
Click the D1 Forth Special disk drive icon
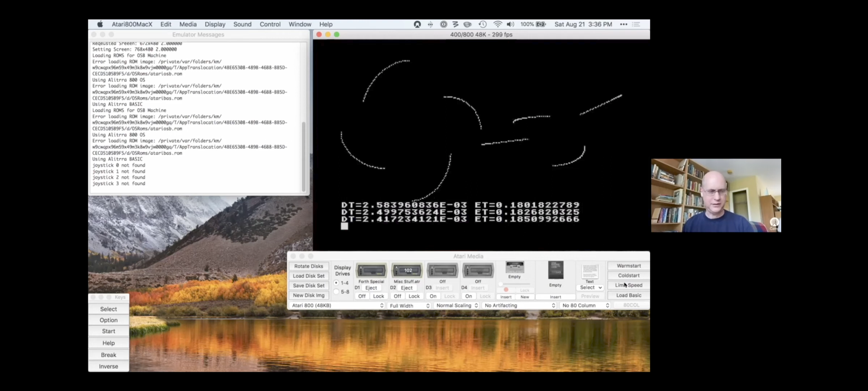coord(371,270)
